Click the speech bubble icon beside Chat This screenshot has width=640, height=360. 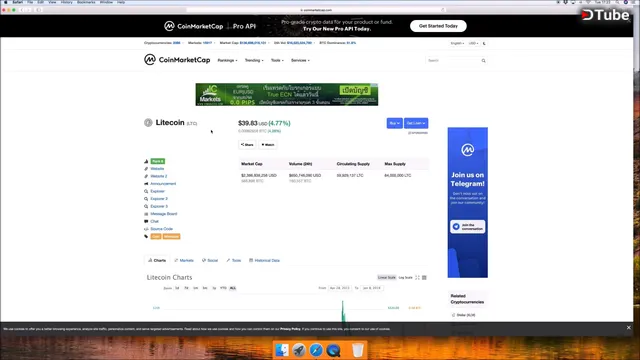146,221
